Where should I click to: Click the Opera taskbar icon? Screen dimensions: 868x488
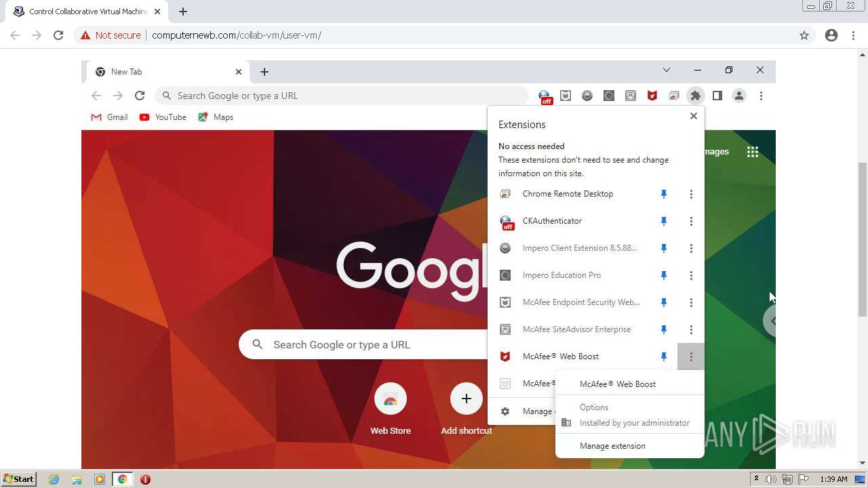pos(145,479)
